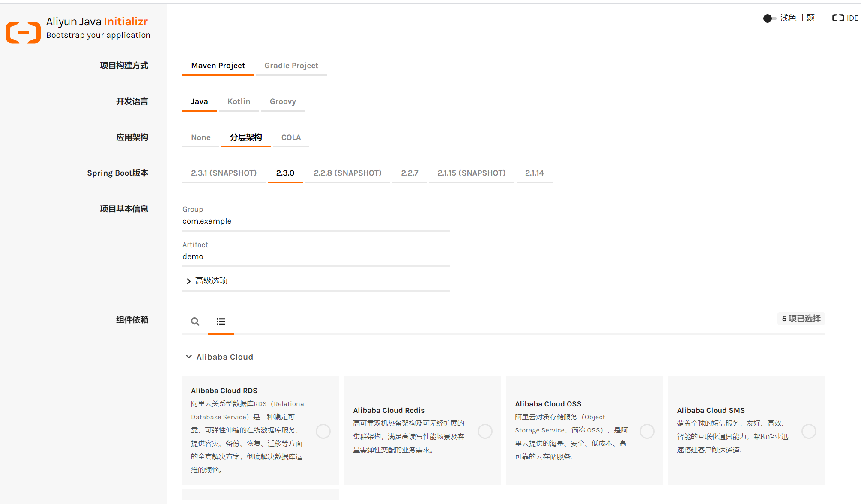Click the Aliyun orange bracket logo

(23, 32)
